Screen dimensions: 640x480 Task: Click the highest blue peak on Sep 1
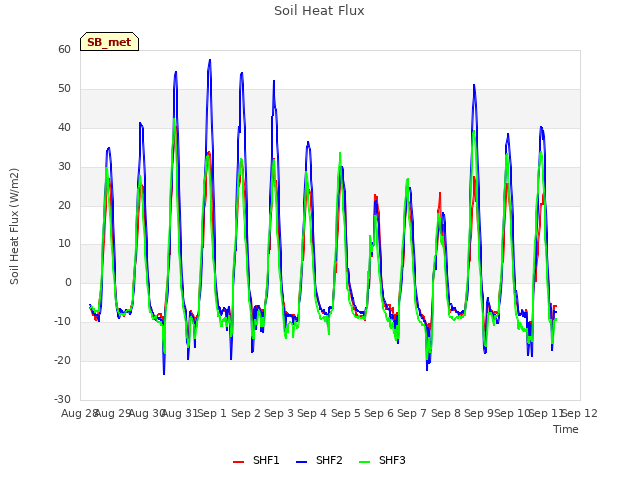210,60
